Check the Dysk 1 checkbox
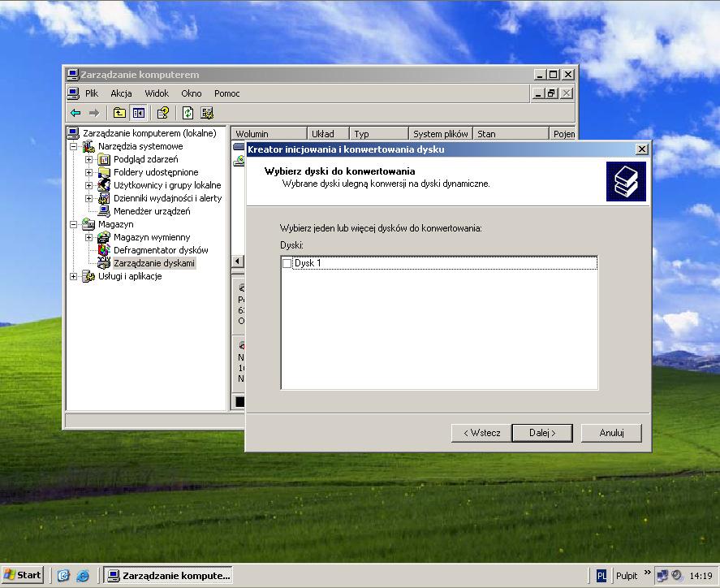 click(287, 263)
